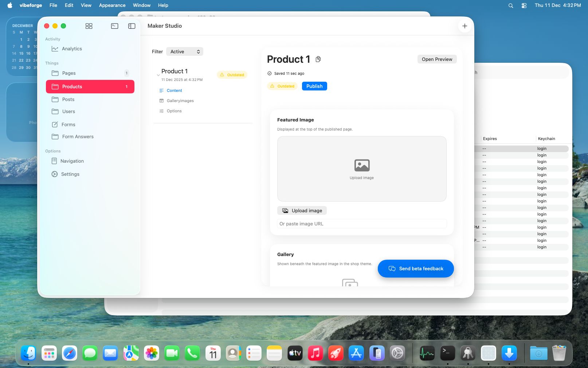
Task: Open the Active filter dropdown
Action: 185,52
